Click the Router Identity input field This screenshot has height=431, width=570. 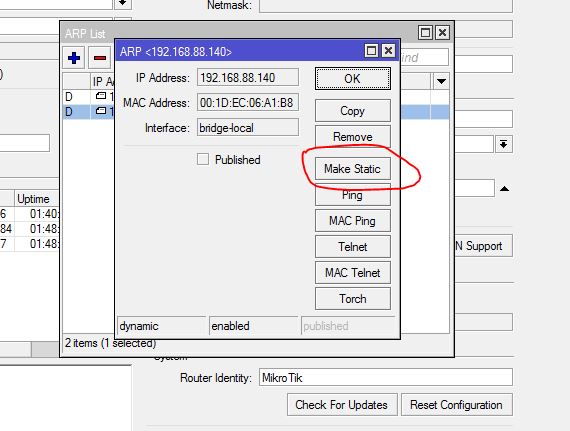click(386, 378)
